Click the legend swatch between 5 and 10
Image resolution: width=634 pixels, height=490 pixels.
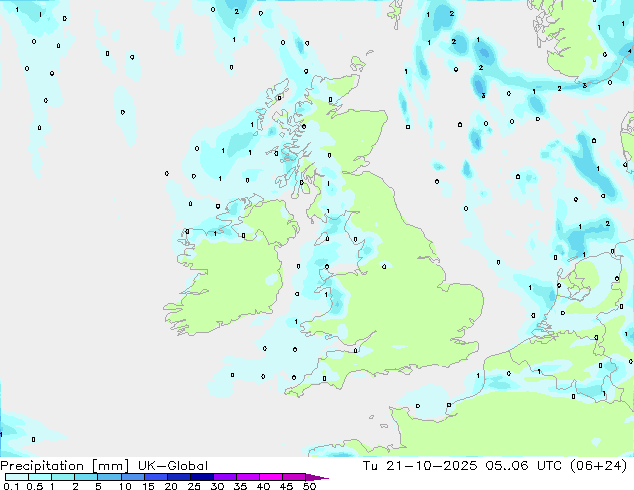point(110,477)
